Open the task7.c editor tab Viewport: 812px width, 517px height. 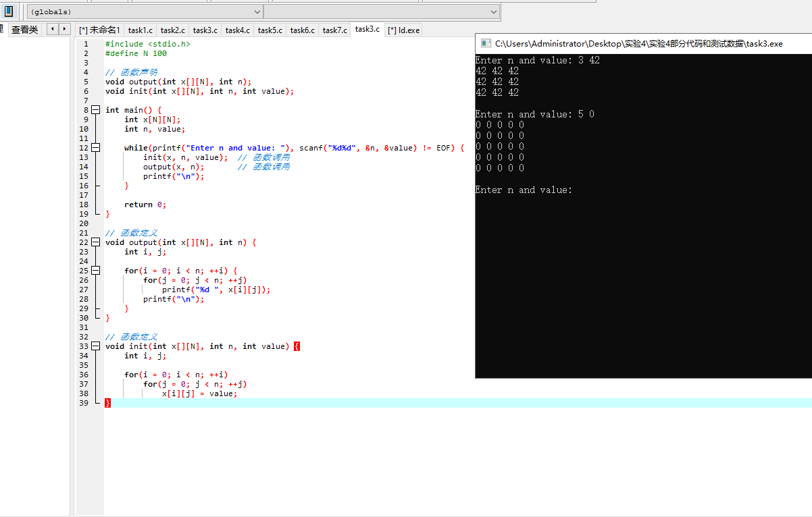click(335, 30)
